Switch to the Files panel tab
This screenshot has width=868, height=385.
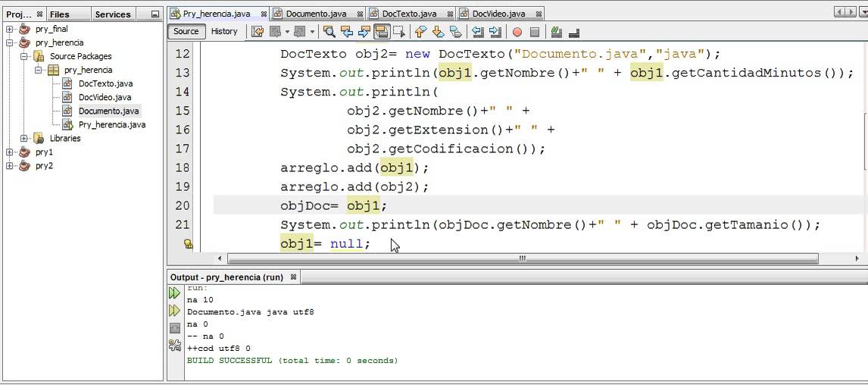(59, 14)
